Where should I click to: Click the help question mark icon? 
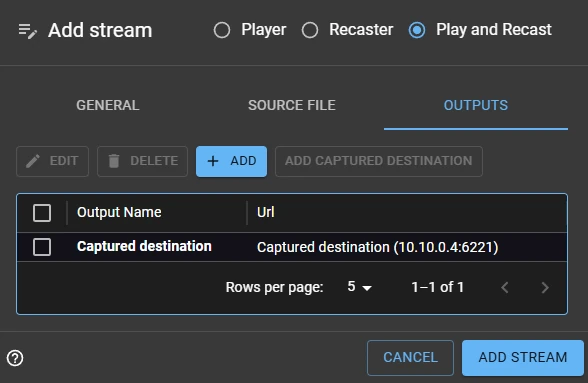click(x=15, y=358)
